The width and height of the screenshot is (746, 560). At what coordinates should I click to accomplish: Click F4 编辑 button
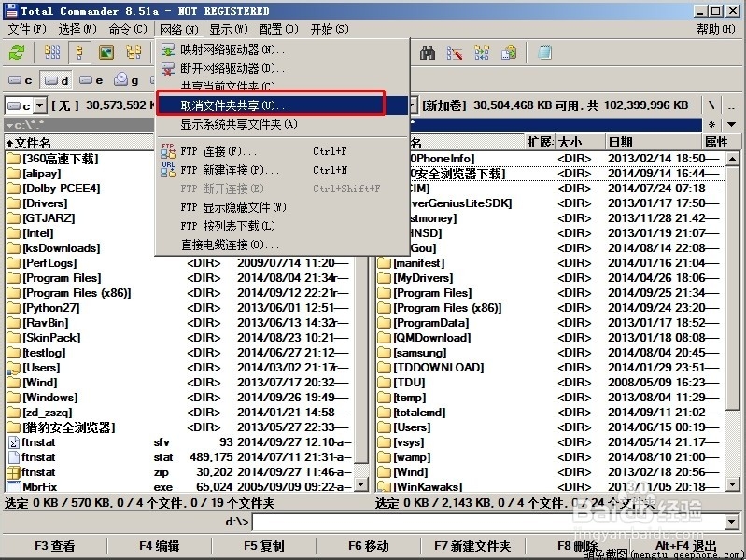click(160, 546)
